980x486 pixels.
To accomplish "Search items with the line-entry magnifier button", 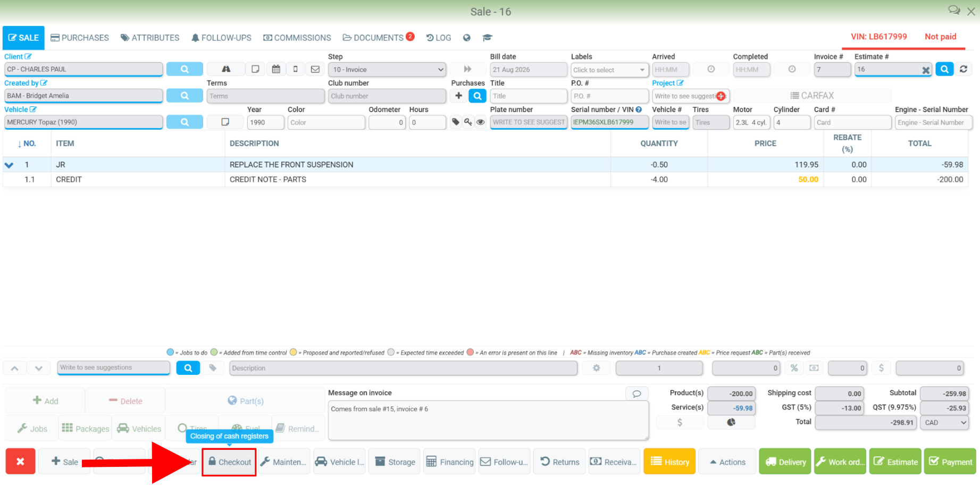I will point(188,368).
